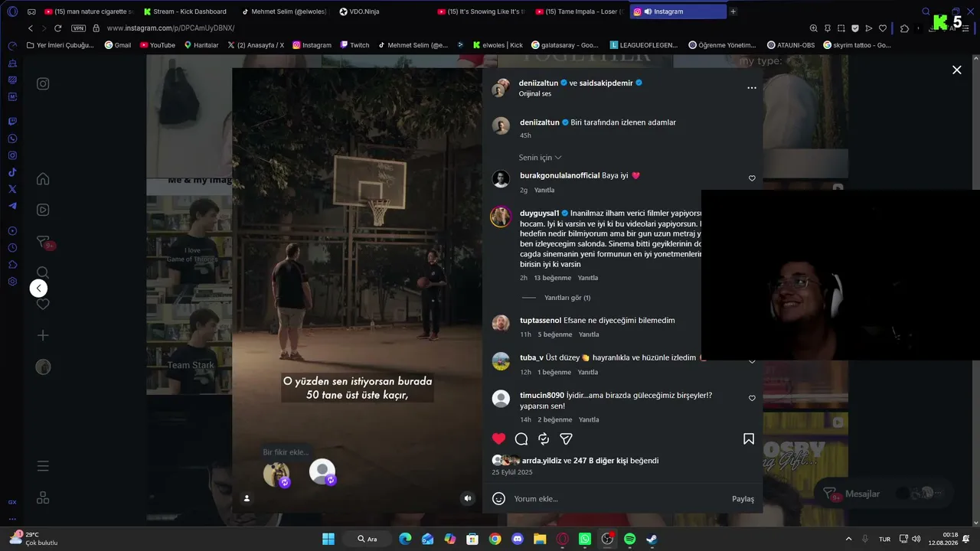Open the taskbar volume control
980x551 pixels.
pos(916,539)
